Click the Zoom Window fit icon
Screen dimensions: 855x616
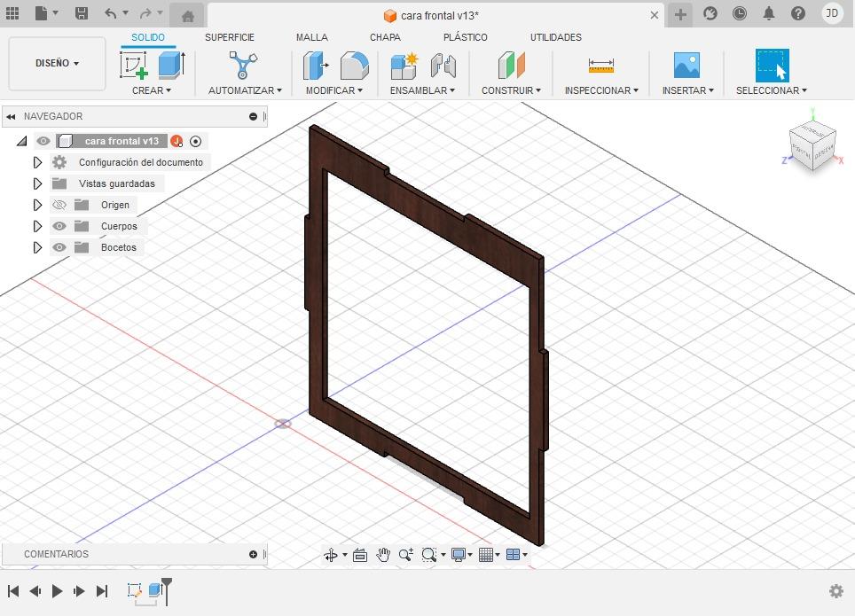pos(429,555)
